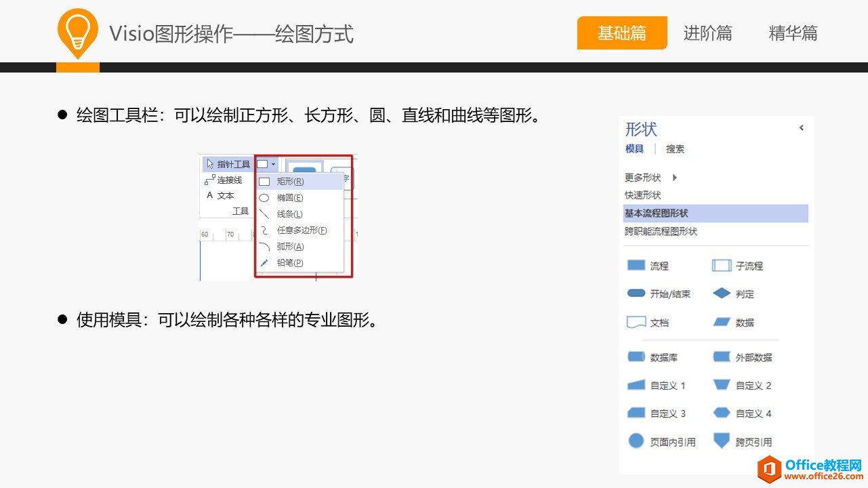
Task: Collapse the 形状 panel with its arrow
Action: (x=801, y=127)
